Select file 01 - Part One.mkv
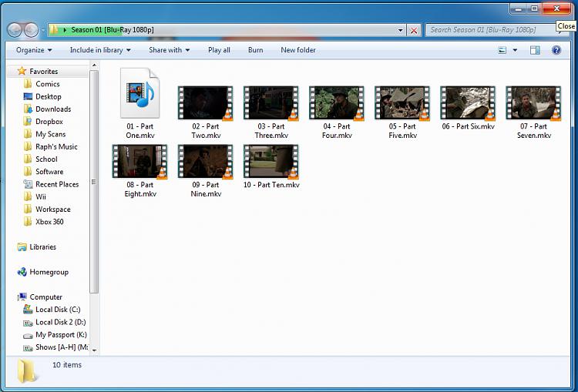Image resolution: width=578 pixels, height=392 pixels. (x=139, y=102)
